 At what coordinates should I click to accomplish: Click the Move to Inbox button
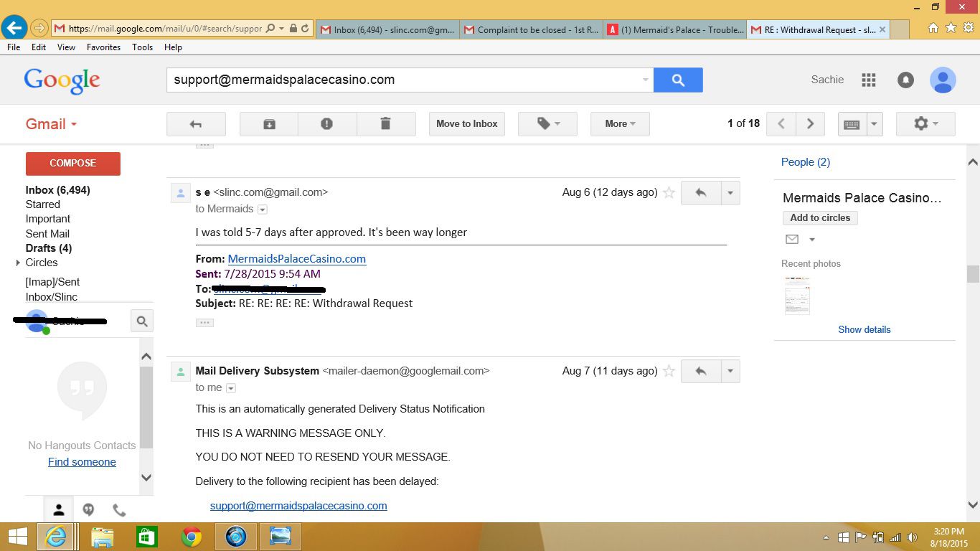point(467,124)
